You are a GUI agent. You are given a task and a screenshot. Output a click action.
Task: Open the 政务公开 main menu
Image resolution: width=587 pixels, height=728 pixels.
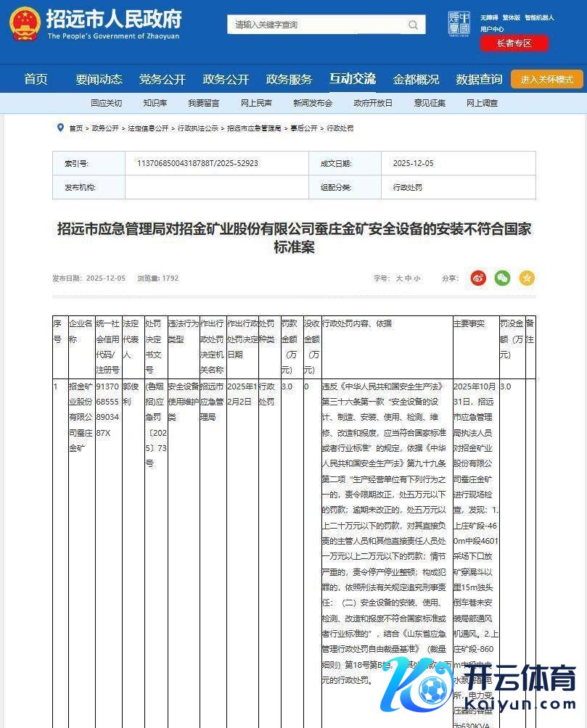[x=226, y=79]
